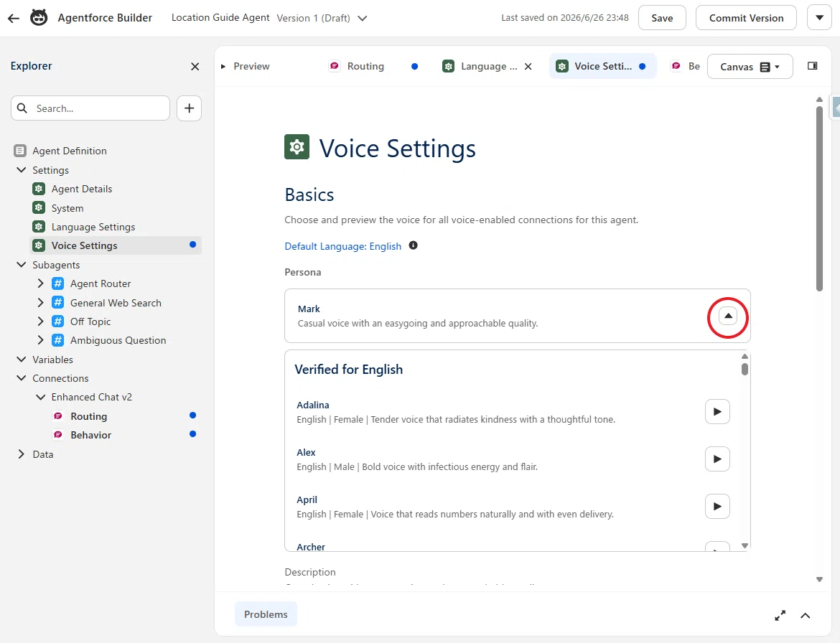Image resolution: width=840 pixels, height=643 pixels.
Task: Click the info icon next to Default Language
Action: [x=413, y=245]
